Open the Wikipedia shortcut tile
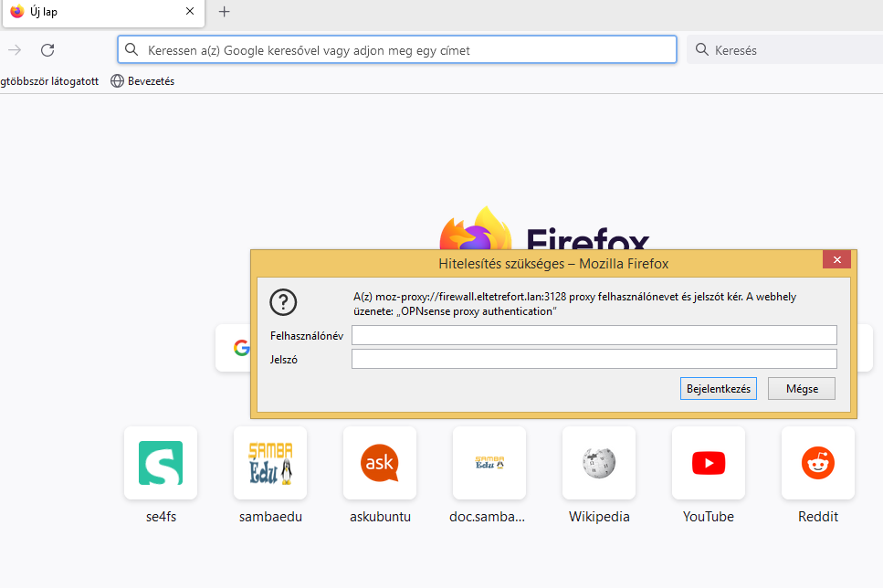Image resolution: width=883 pixels, height=588 pixels. pyautogui.click(x=599, y=463)
